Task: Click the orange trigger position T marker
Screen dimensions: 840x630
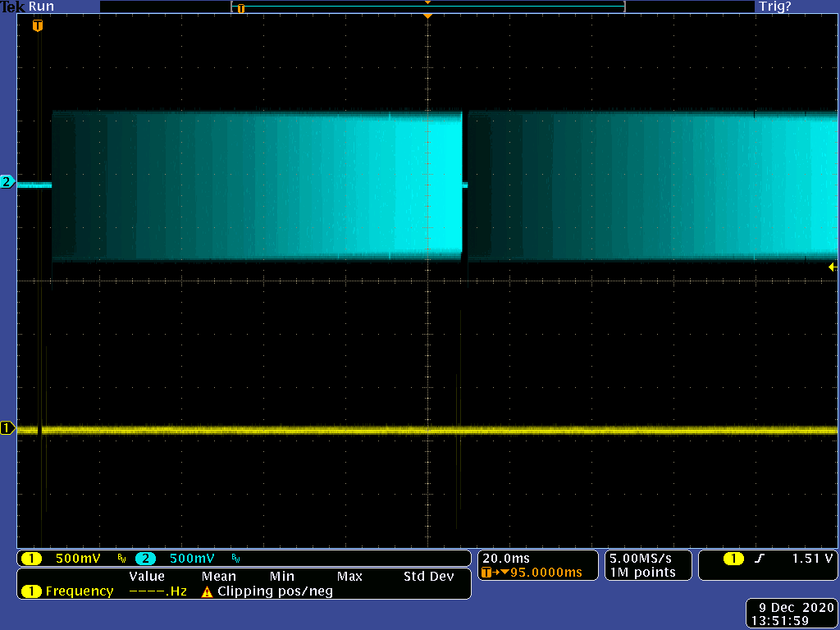Action: point(37,26)
